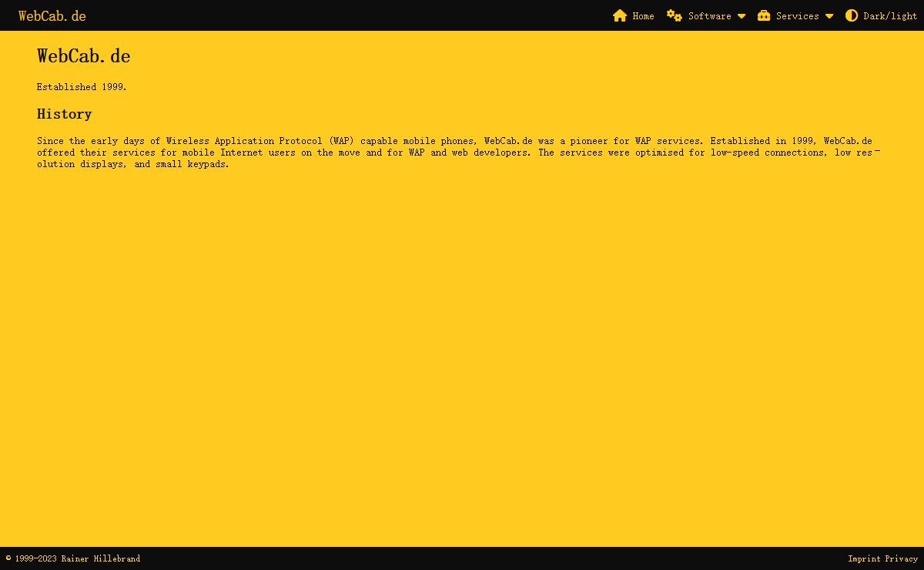Click the copyright '1999-2023 Rainer Hillebrand' text
Screen dimensions: 924x570
[73, 559]
